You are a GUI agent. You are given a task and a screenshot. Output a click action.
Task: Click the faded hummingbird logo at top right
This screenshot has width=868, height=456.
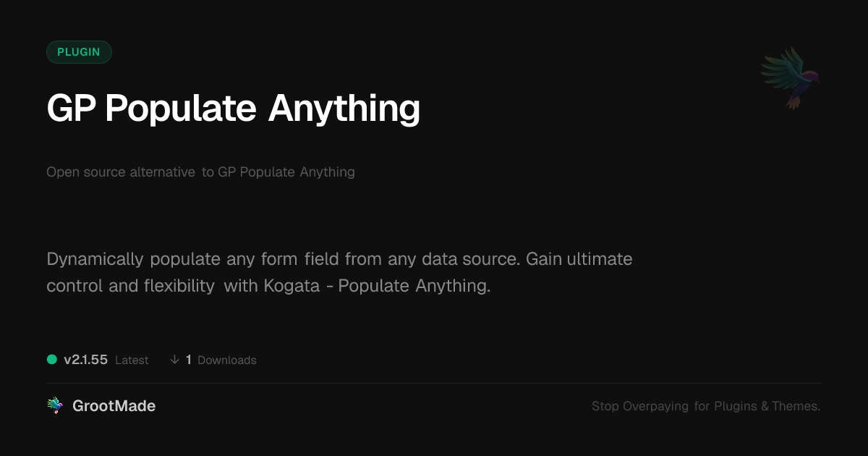tap(791, 77)
